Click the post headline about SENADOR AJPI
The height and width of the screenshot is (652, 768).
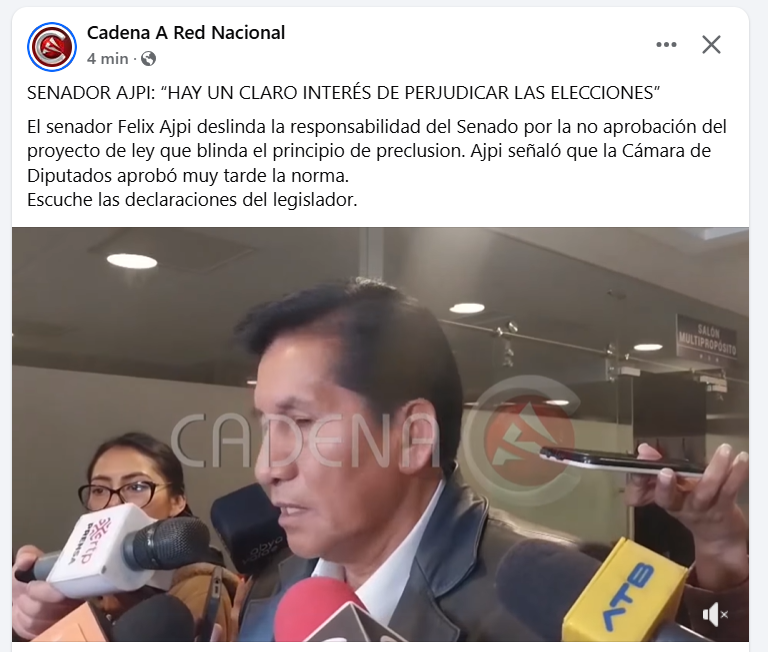[x=343, y=93]
